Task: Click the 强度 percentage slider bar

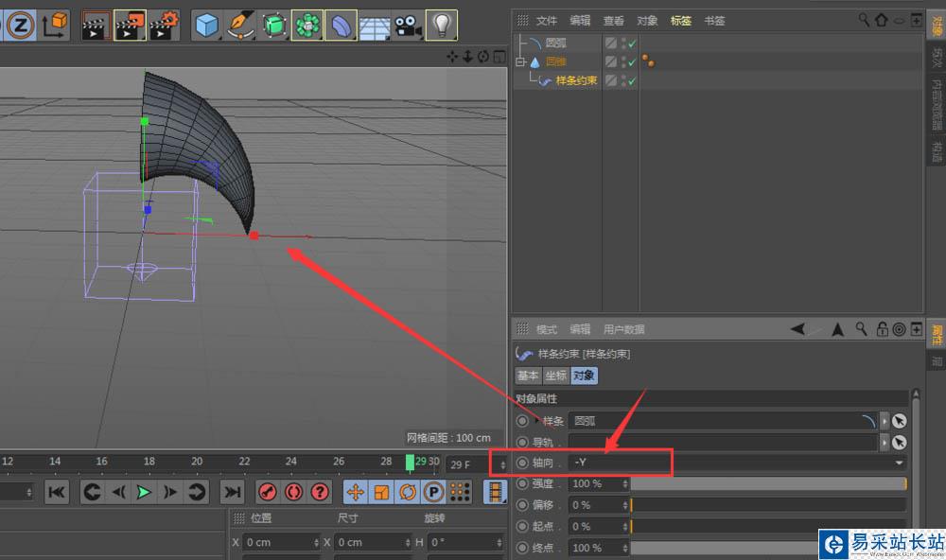Action: pos(768,483)
